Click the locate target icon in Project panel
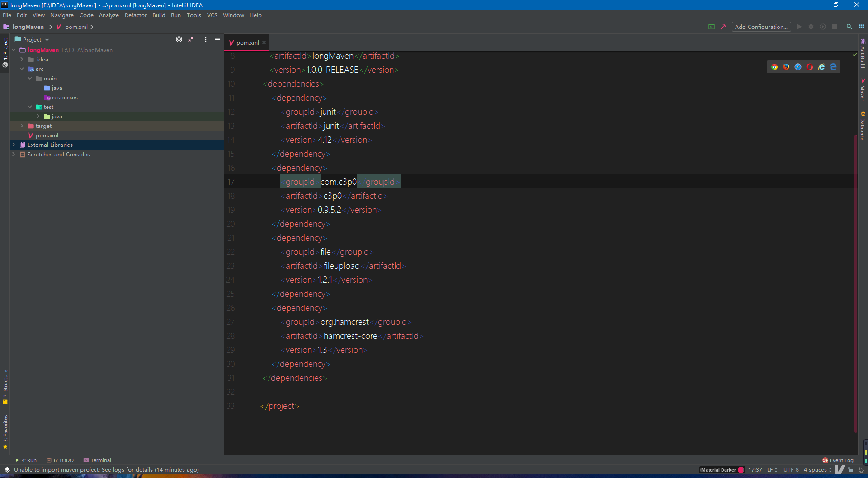This screenshot has width=868, height=478. [x=179, y=40]
